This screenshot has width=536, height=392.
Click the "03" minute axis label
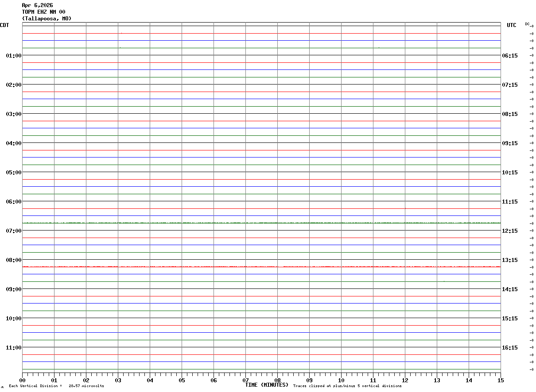118,380
